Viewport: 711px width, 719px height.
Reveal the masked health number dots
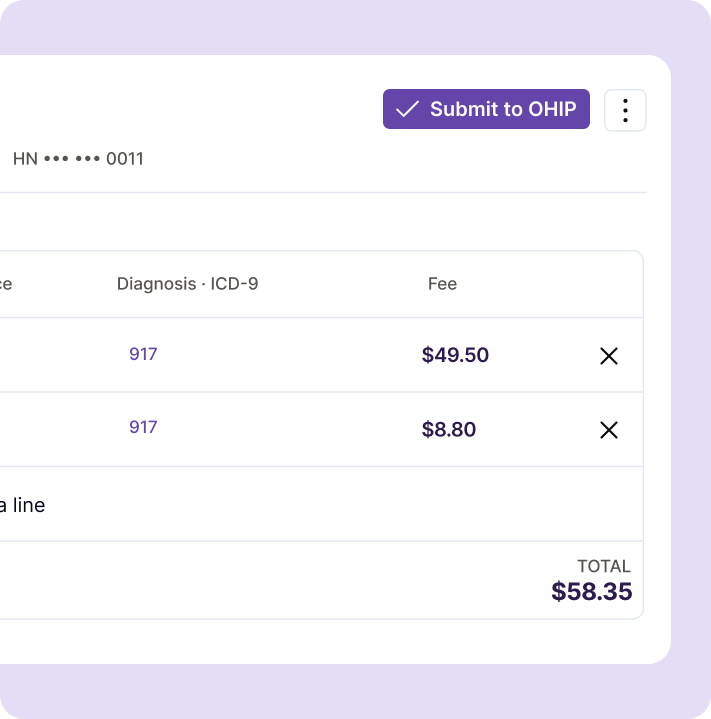[72, 159]
